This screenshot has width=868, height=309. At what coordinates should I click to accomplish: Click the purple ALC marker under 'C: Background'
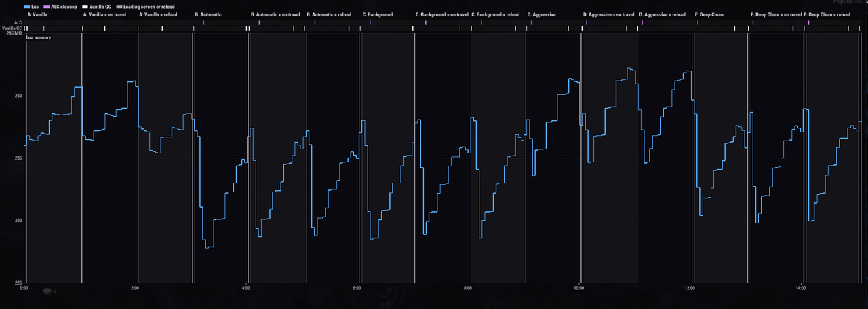click(370, 22)
